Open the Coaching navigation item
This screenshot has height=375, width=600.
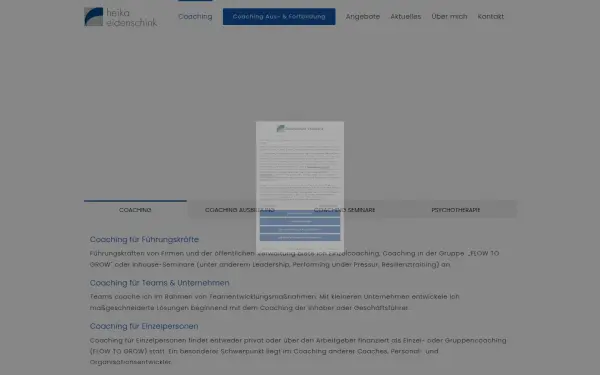coord(195,16)
